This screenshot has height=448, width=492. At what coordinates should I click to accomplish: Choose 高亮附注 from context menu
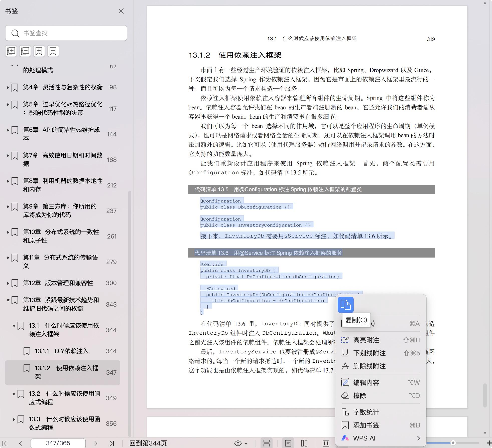[x=381, y=340]
